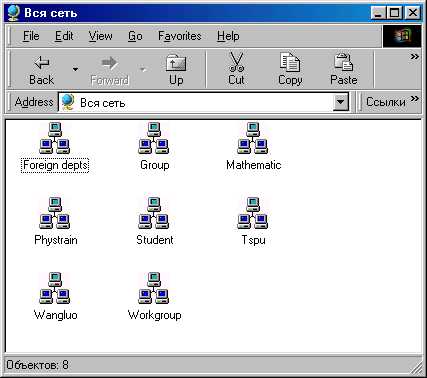Click the Mathematic label text
The height and width of the screenshot is (378, 427).
[254, 165]
